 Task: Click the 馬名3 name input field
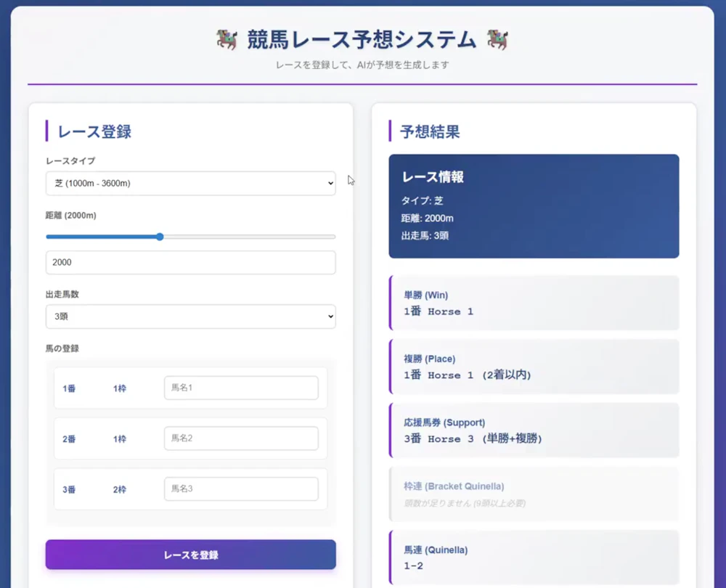[x=241, y=489]
